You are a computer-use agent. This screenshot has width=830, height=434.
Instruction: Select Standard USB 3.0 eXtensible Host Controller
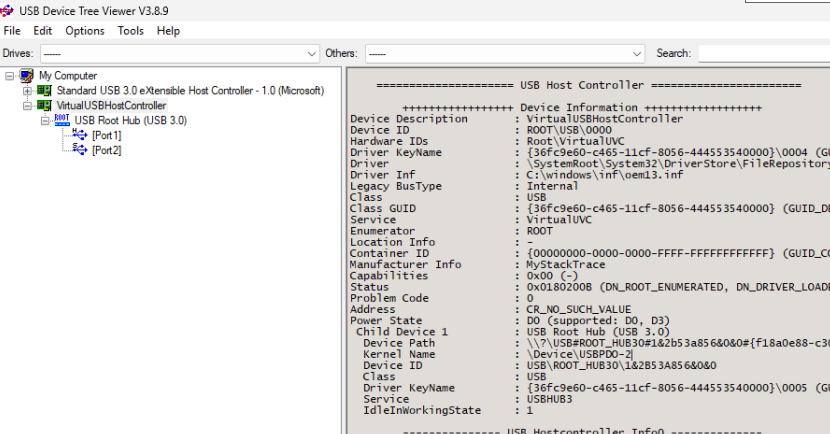pyautogui.click(x=190, y=91)
